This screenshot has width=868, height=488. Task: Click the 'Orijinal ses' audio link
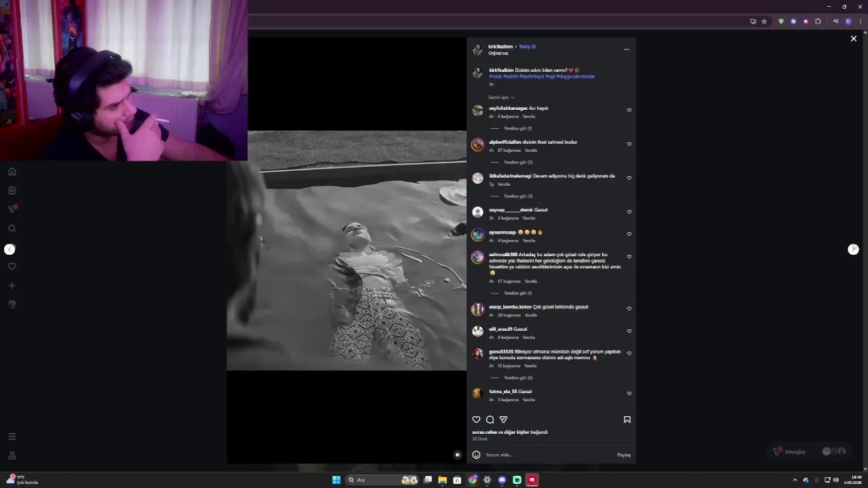498,53
